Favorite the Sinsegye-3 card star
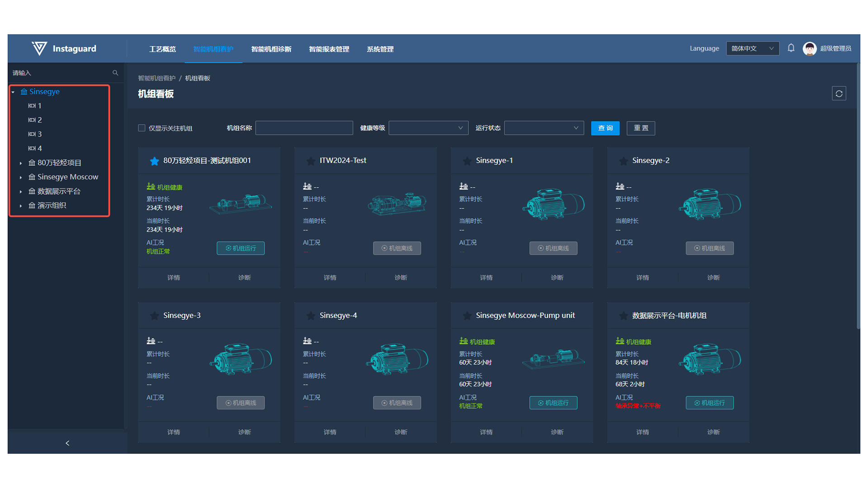Image resolution: width=868 pixels, height=488 pixels. click(154, 316)
